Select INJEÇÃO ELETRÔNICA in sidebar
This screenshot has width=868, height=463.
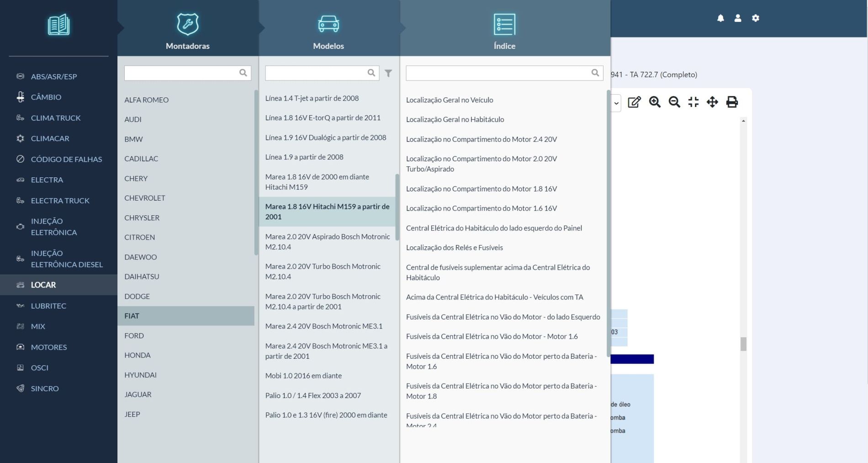pyautogui.click(x=53, y=227)
